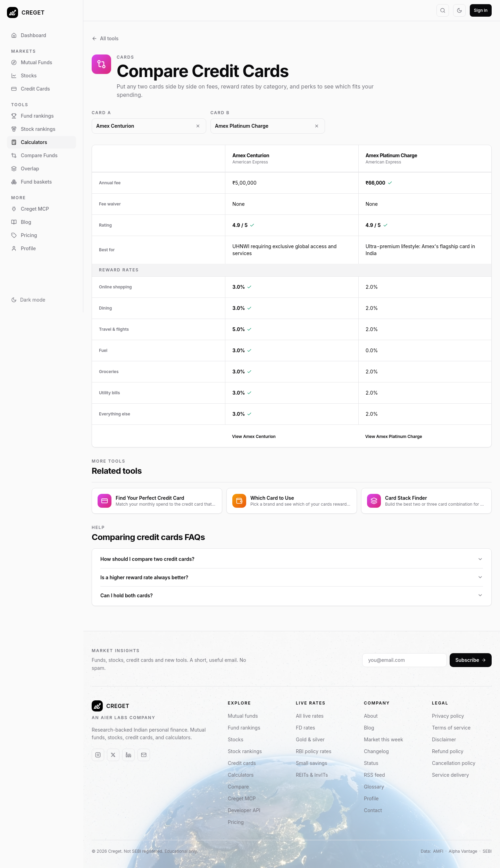The height and width of the screenshot is (868, 500).
Task: Open Stocks in the sidebar
Action: (x=41, y=76)
